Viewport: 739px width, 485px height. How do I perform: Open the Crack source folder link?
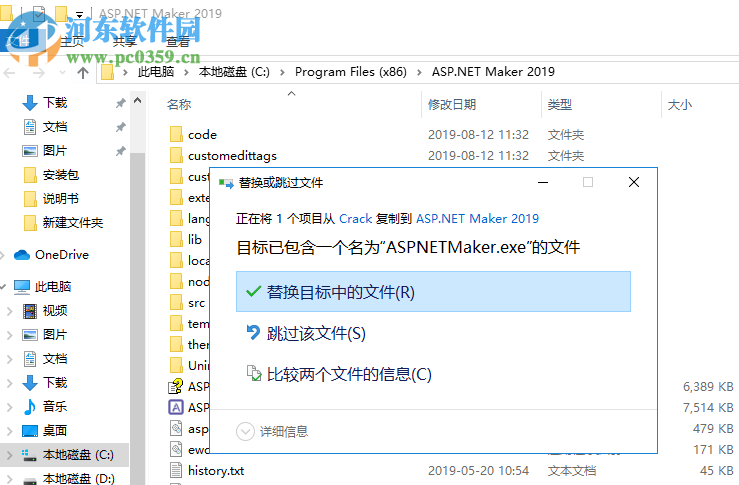coord(355,219)
